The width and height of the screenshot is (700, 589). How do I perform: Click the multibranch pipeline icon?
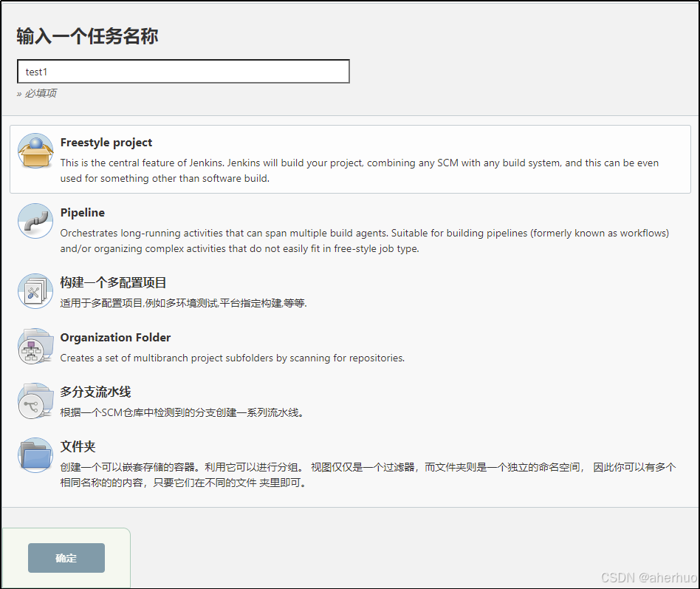[35, 401]
